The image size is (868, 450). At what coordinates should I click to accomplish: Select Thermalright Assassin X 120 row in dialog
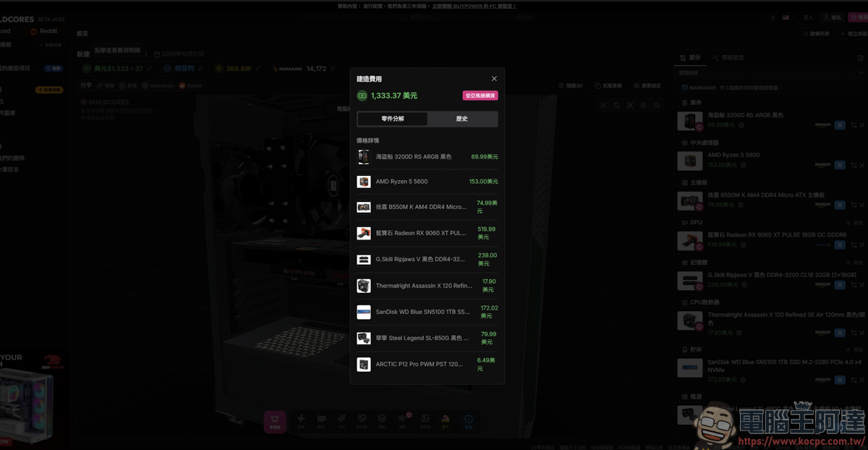tap(427, 286)
